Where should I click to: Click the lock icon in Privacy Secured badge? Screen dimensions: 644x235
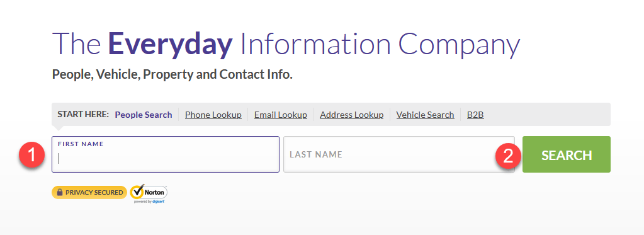click(x=60, y=192)
